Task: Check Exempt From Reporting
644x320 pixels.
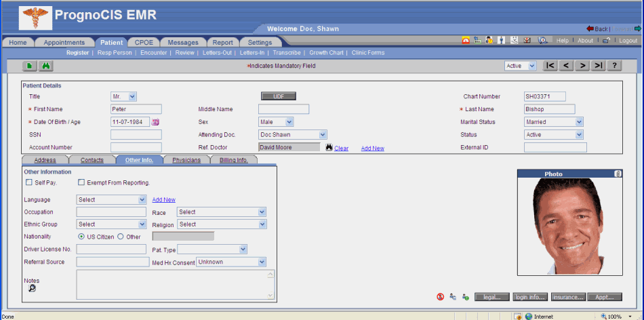Action: click(x=81, y=182)
